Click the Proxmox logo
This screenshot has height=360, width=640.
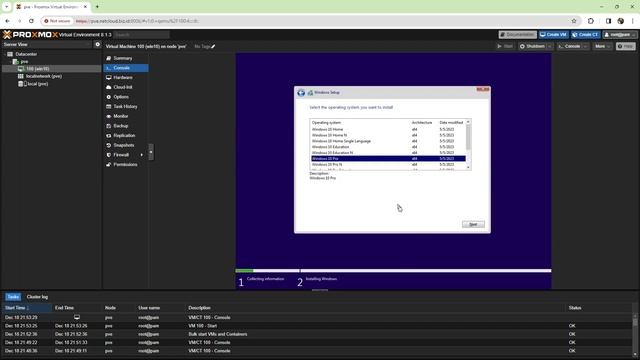point(31,35)
